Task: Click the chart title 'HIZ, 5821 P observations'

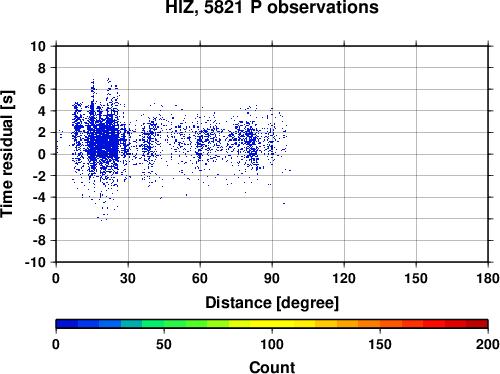Action: click(272, 7)
